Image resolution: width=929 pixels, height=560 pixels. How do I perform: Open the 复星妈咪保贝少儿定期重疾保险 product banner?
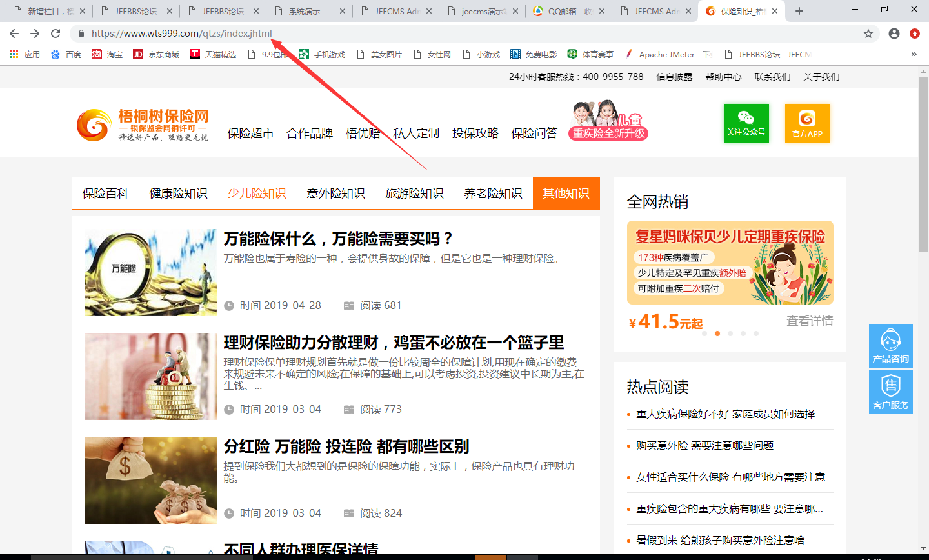pyautogui.click(x=730, y=263)
